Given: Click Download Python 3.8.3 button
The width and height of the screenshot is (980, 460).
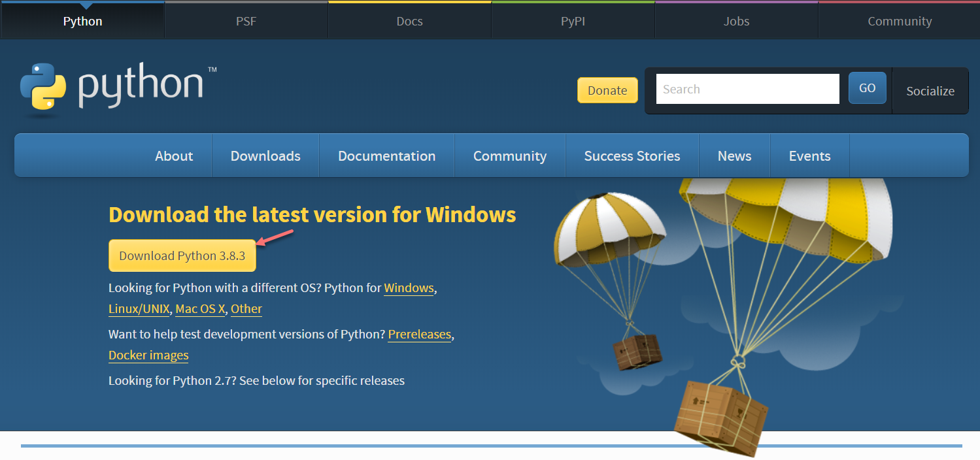Looking at the screenshot, I should tap(182, 255).
